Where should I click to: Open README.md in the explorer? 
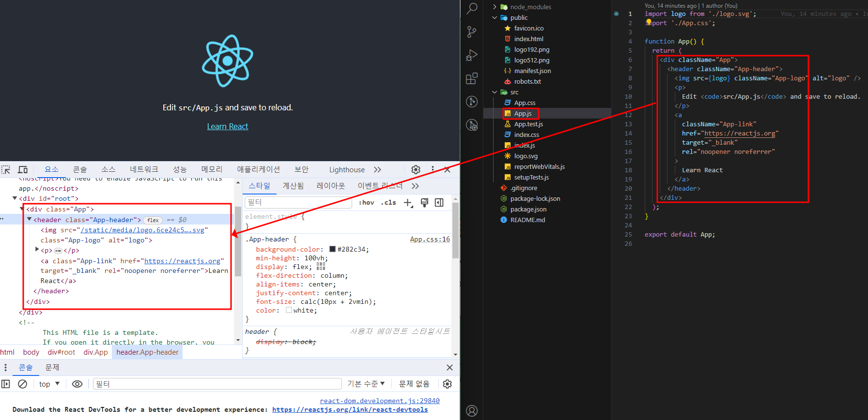[527, 220]
